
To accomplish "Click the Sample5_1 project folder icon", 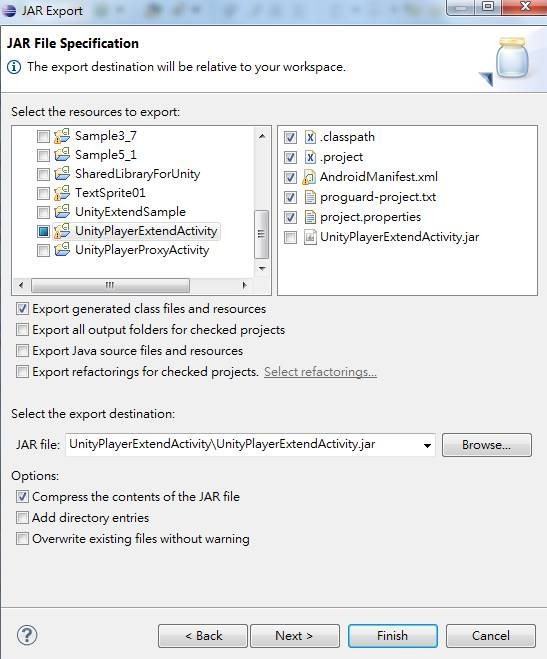I will click(x=62, y=155).
